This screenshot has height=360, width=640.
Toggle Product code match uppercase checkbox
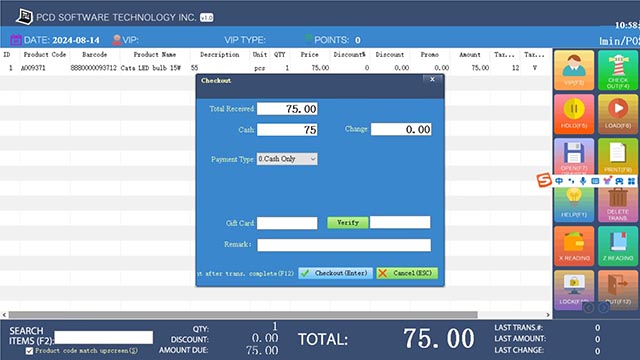pos(29,351)
